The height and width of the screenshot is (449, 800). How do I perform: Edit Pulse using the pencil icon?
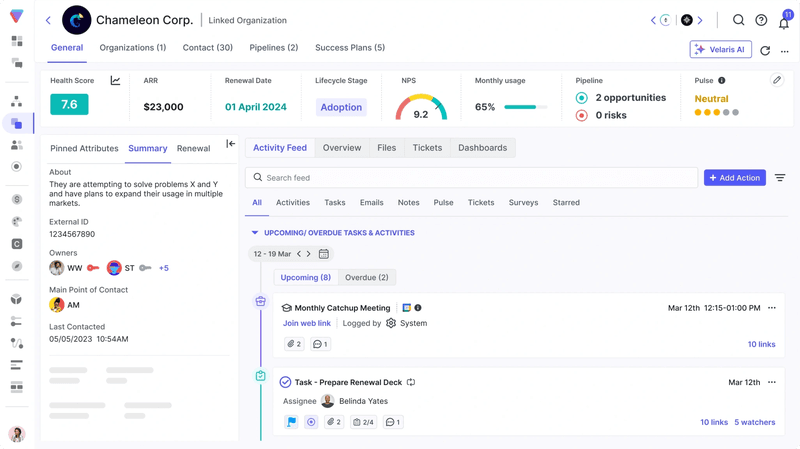tap(777, 80)
